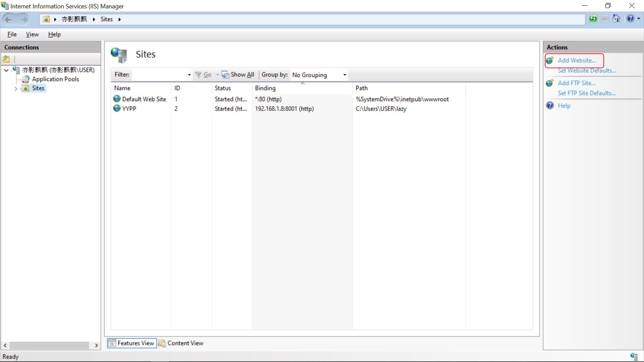The height and width of the screenshot is (362, 644).
Task: Expand the Sites tree node
Action: [15, 88]
